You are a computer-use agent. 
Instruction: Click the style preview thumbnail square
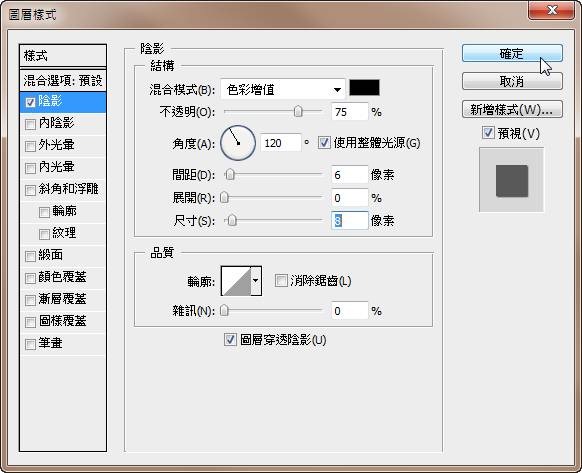pos(512,180)
